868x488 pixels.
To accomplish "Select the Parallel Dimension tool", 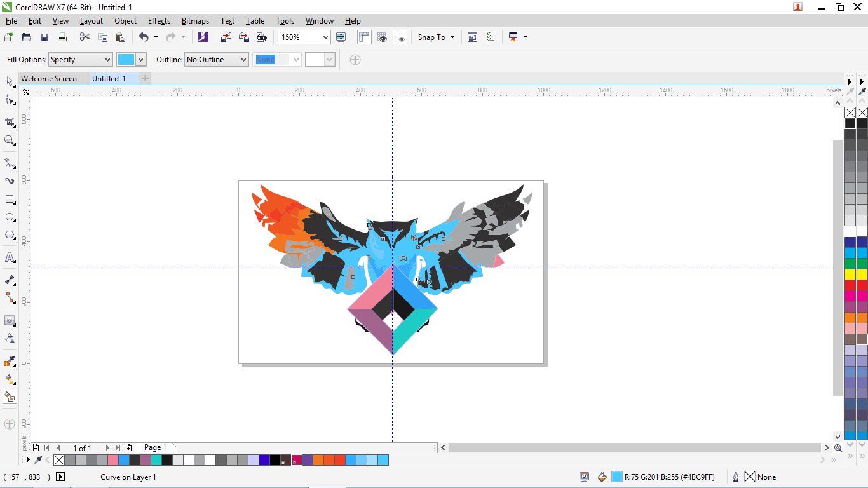I will click(10, 280).
